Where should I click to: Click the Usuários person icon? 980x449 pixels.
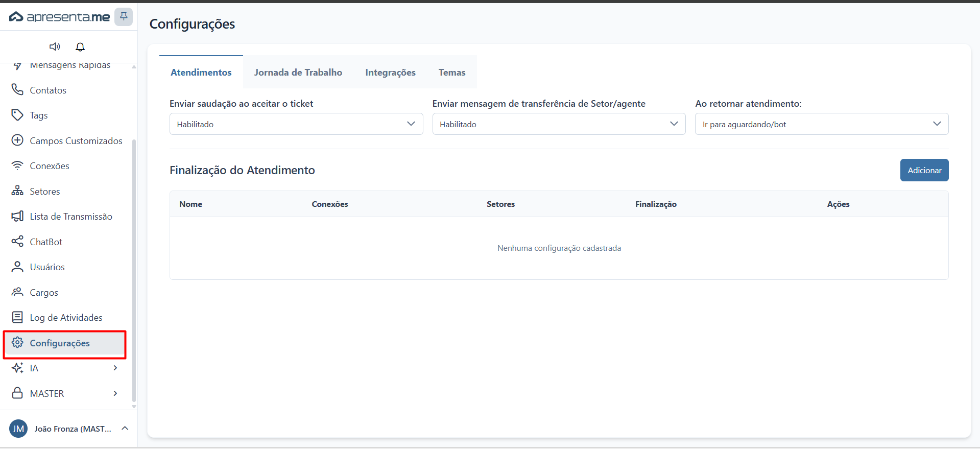[17, 267]
